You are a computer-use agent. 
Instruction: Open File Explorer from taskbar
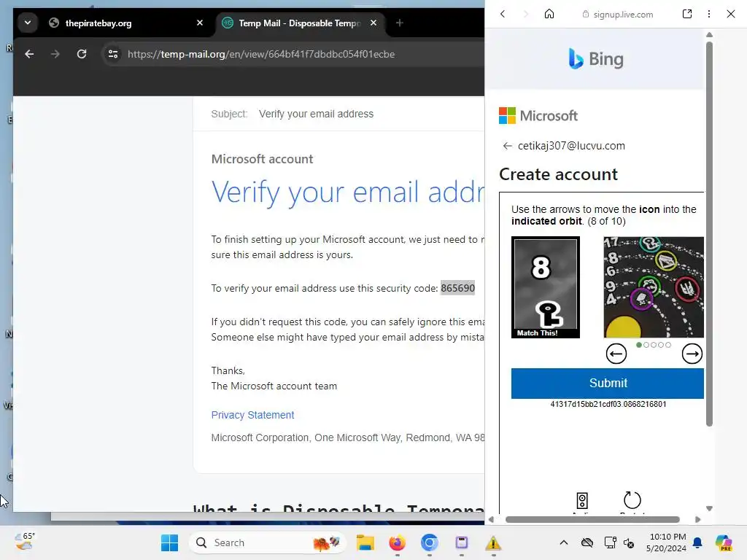tap(365, 542)
